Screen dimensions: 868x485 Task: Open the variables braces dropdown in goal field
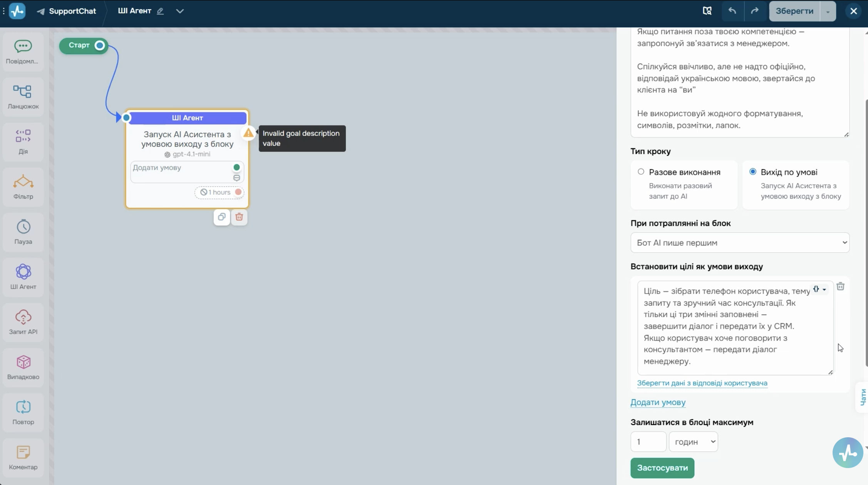tap(819, 289)
